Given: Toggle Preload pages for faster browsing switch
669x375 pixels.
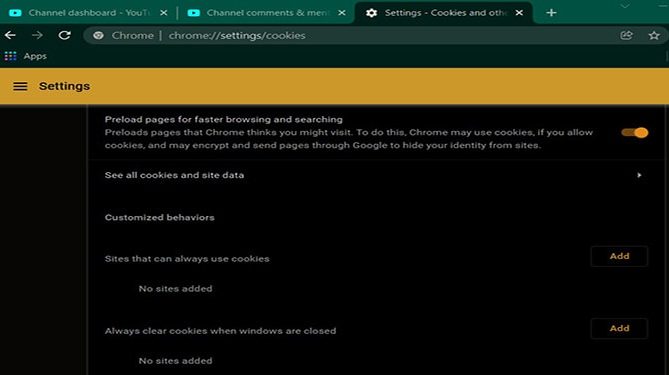Looking at the screenshot, I should pyautogui.click(x=634, y=133).
